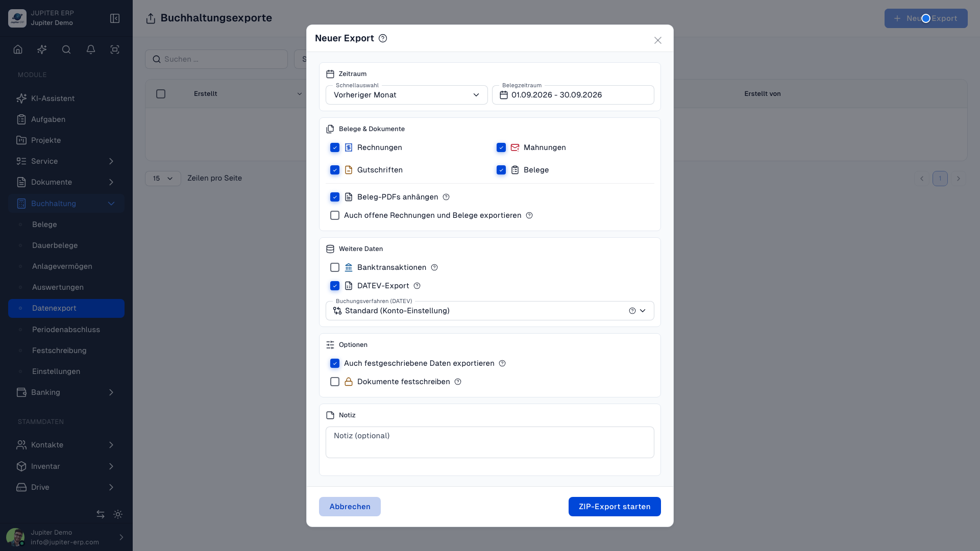Enable Banktransaktionen checkbox
980x551 pixels.
tap(335, 267)
